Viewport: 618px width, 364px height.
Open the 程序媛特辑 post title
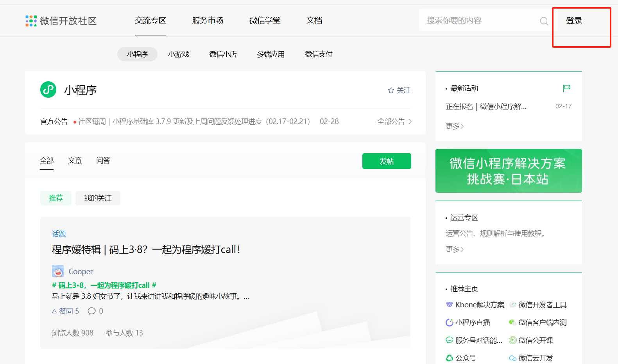coord(146,249)
